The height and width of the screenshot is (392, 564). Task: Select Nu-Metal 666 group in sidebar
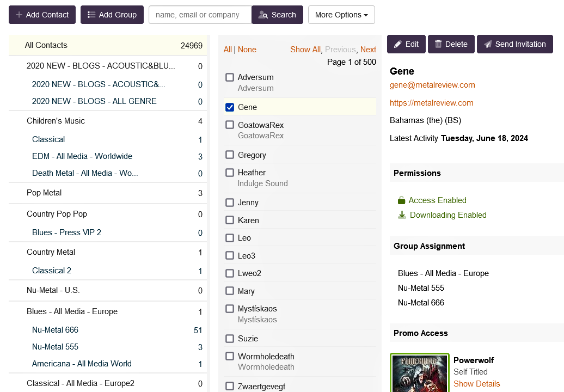pyautogui.click(x=108, y=330)
